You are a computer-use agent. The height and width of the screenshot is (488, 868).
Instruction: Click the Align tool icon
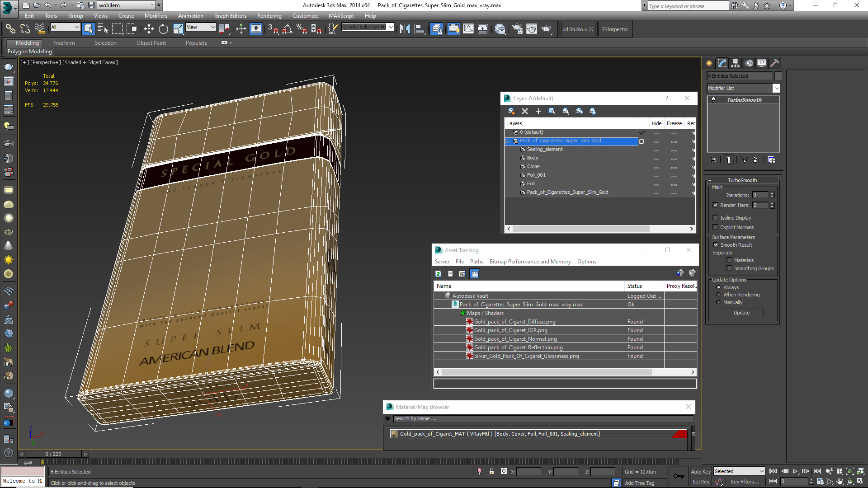point(420,29)
